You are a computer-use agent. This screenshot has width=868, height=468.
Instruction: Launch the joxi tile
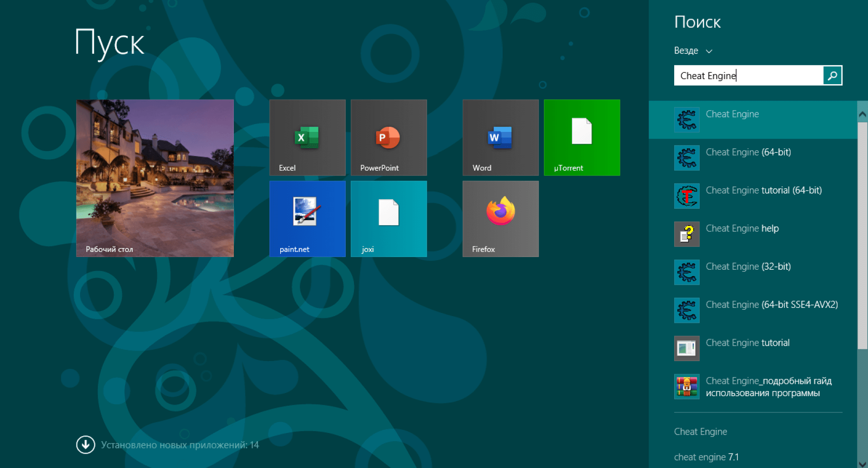[x=389, y=219]
